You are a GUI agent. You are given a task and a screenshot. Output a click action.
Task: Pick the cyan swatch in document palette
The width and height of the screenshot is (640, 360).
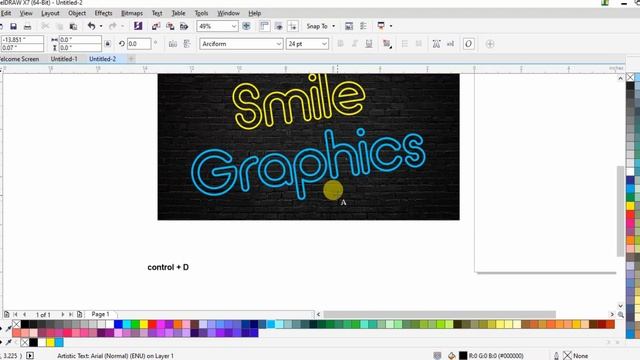click(59, 342)
